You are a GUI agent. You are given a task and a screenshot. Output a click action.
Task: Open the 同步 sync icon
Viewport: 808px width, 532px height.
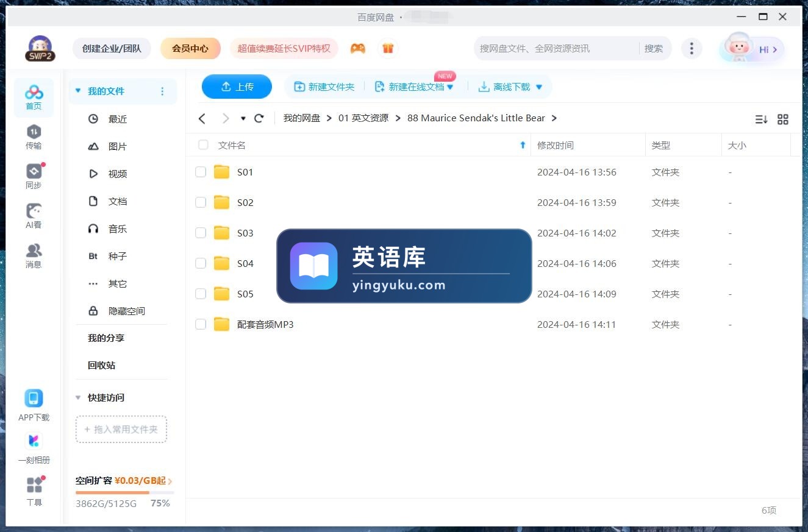[34, 177]
